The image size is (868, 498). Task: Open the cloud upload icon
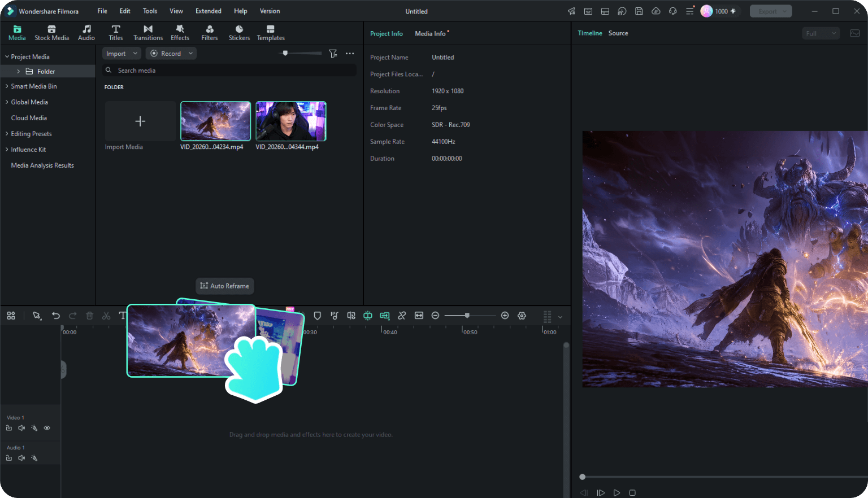point(656,11)
